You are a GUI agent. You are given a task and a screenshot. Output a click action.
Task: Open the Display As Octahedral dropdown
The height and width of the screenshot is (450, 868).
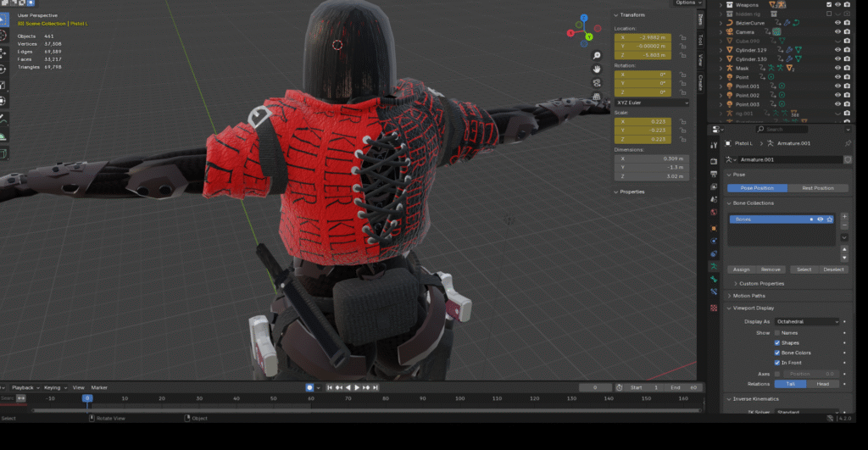[806, 322]
